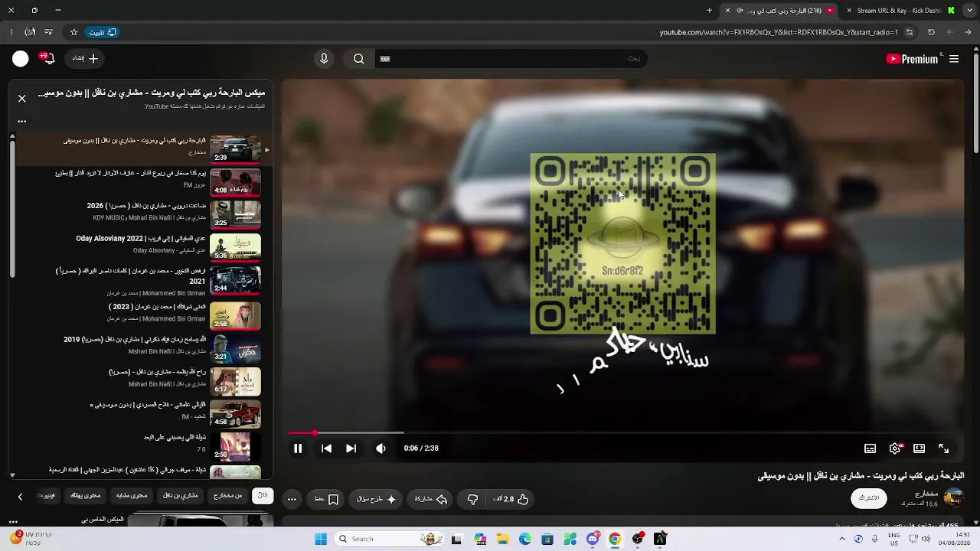Bookmark this page with the star icon
This screenshot has width=980, height=551.
click(x=74, y=32)
